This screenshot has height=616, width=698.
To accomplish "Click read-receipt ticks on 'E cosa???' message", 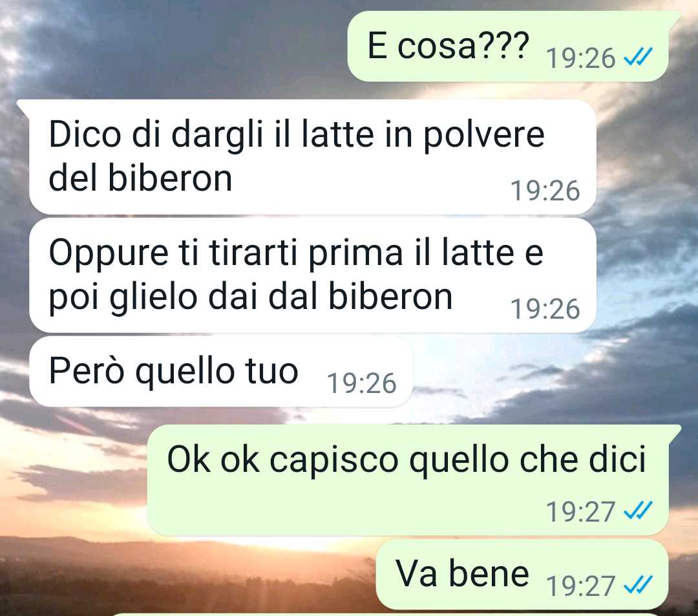I will point(638,57).
